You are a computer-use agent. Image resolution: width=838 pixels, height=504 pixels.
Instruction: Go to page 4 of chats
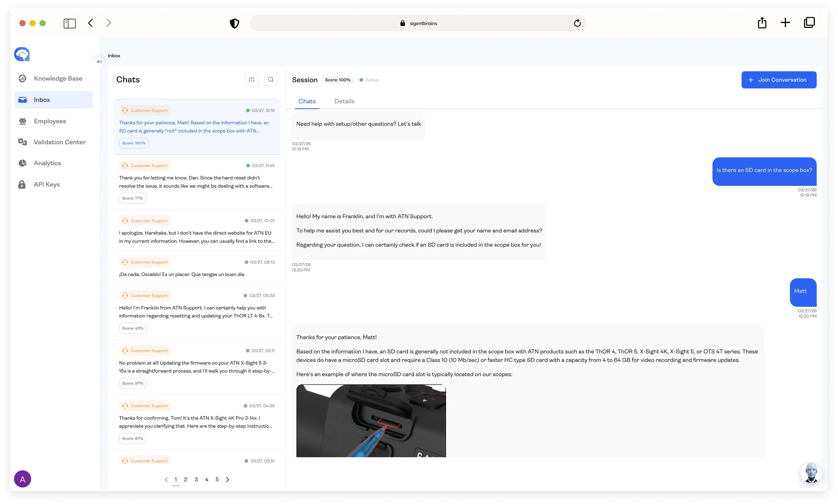(206, 479)
